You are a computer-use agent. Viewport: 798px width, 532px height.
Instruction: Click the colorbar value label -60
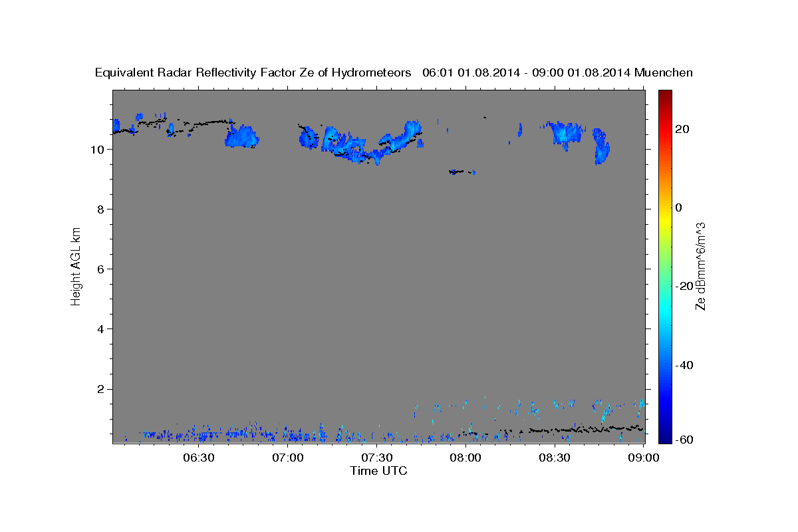click(x=684, y=440)
